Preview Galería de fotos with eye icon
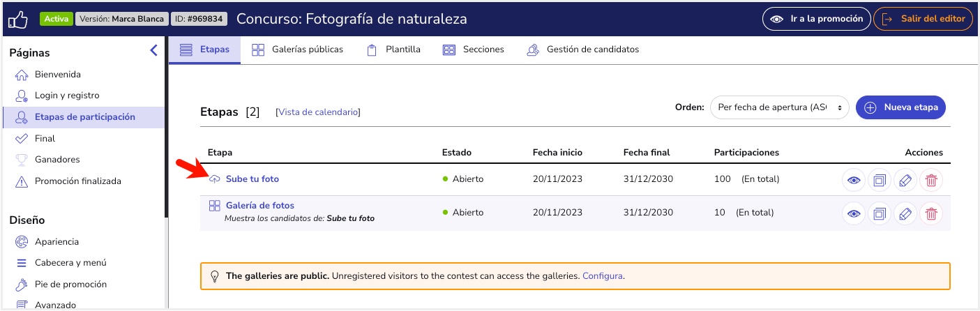 853,213
